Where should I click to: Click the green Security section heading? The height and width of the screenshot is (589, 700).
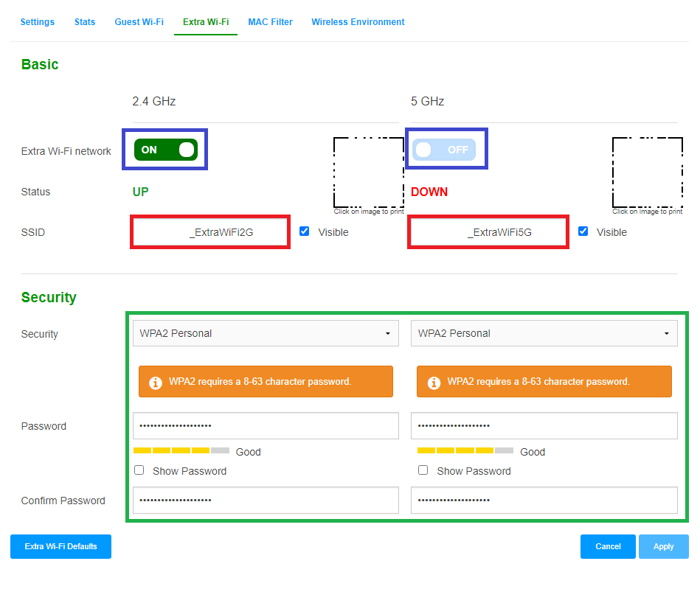click(x=49, y=297)
